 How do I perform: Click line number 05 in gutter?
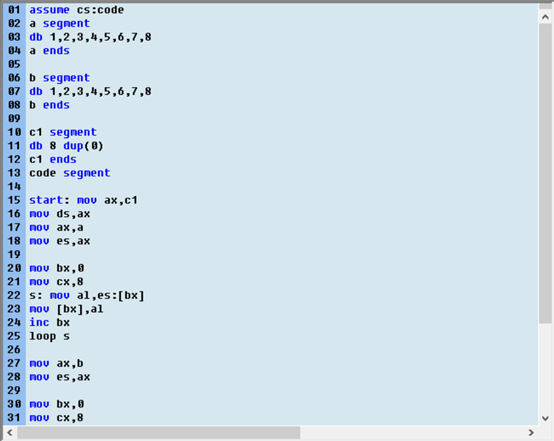click(14, 64)
